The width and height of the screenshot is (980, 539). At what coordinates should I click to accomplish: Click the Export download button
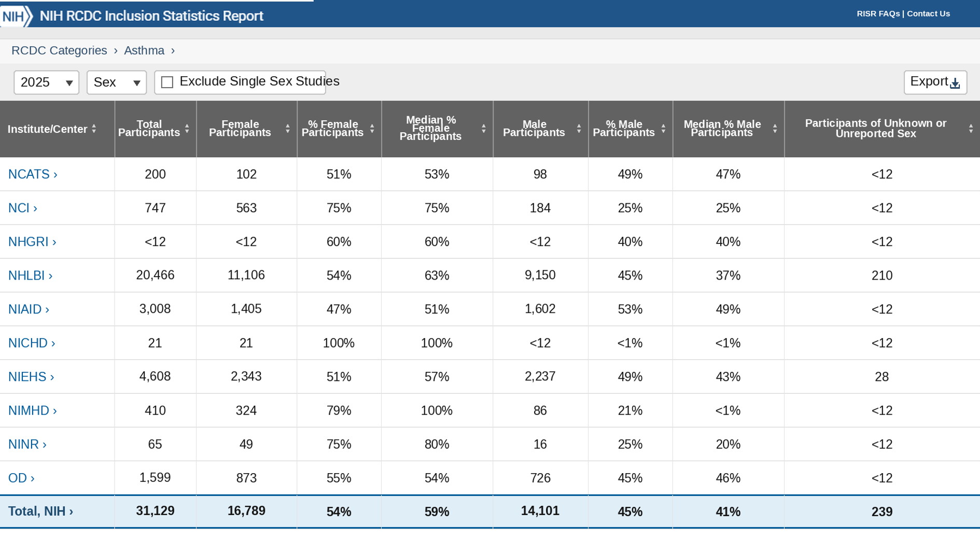[x=935, y=82]
